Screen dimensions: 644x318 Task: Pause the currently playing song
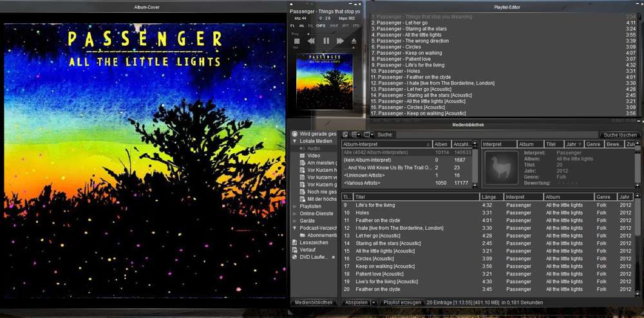326,41
